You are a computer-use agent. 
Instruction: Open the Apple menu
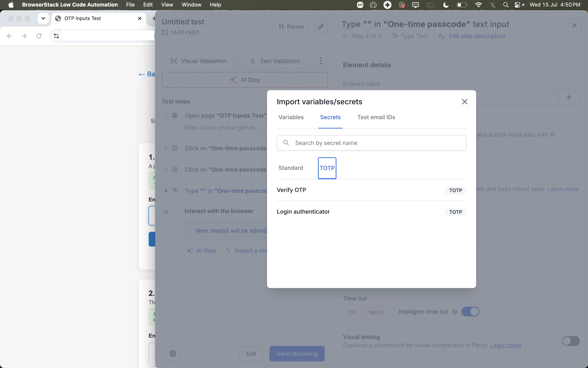pos(11,5)
